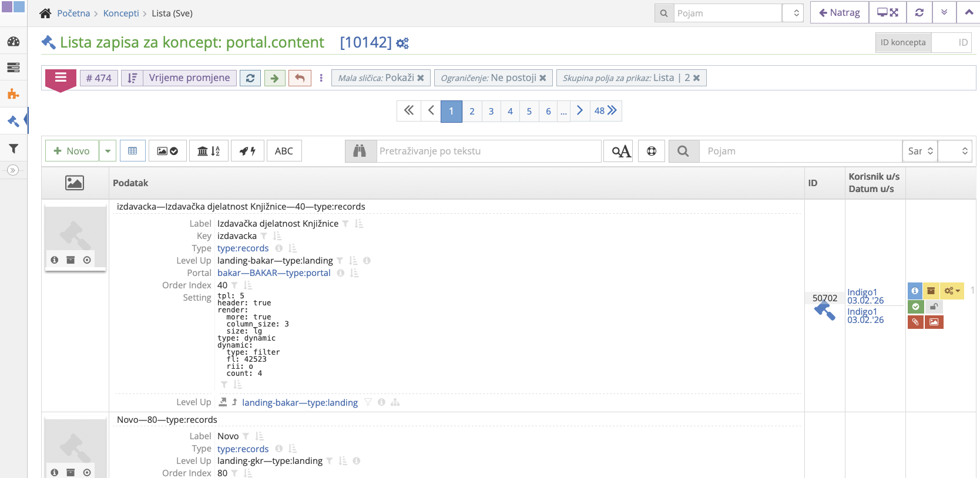Jump to last page 48
Image resolution: width=980 pixels, height=478 pixels.
(x=605, y=111)
